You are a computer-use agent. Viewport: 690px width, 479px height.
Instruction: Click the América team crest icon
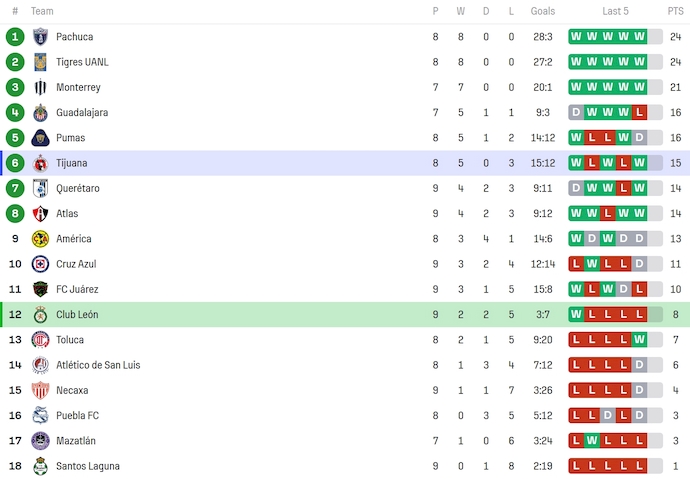coord(41,239)
